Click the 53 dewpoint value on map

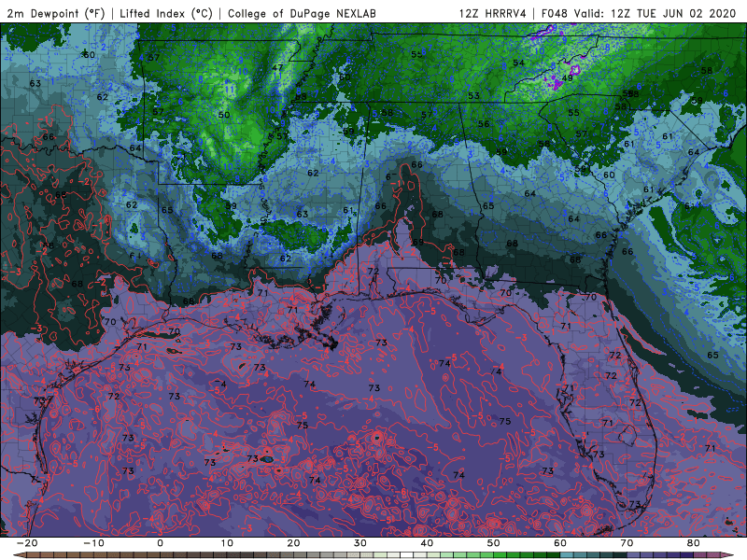pyautogui.click(x=473, y=96)
